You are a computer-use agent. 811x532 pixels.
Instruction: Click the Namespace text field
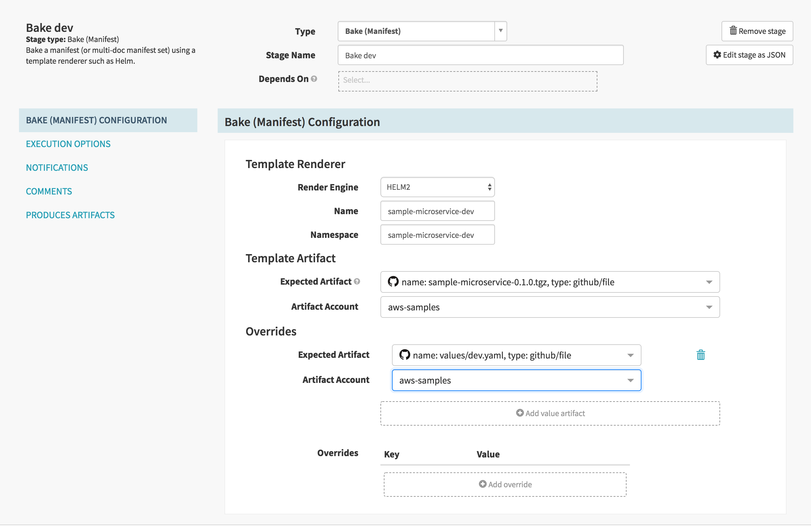point(437,235)
